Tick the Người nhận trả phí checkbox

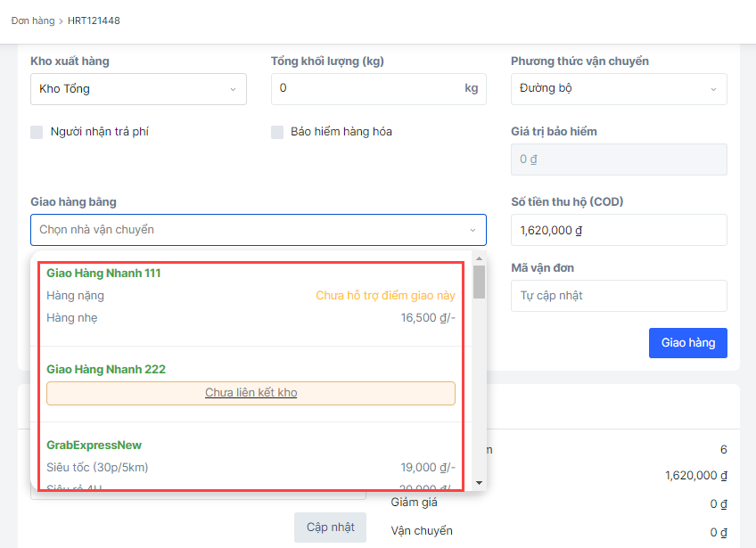coord(37,132)
